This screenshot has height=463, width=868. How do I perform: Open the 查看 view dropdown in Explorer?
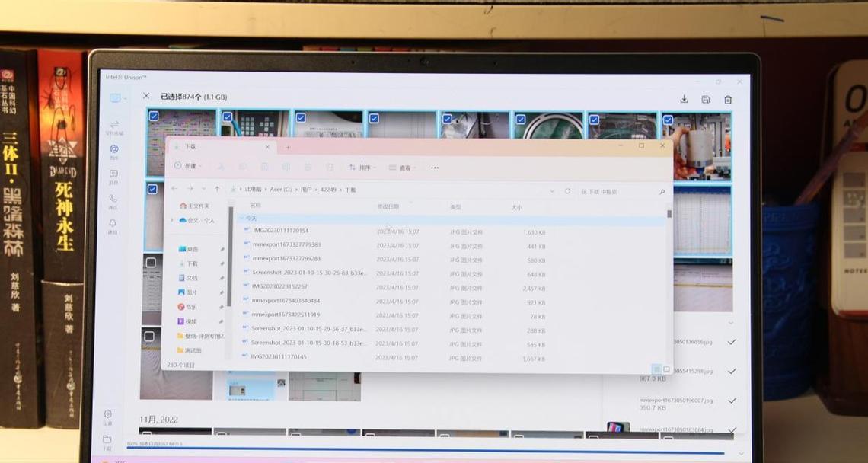point(403,168)
